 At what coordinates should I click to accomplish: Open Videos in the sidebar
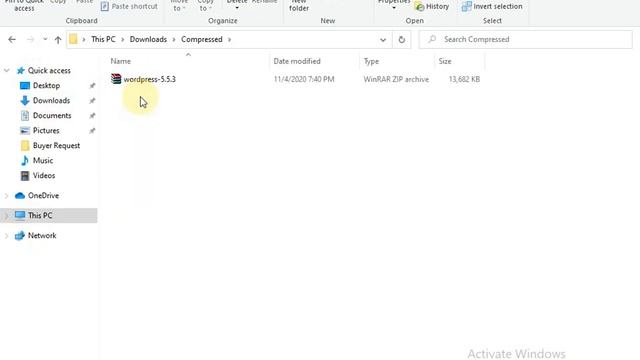pyautogui.click(x=44, y=176)
